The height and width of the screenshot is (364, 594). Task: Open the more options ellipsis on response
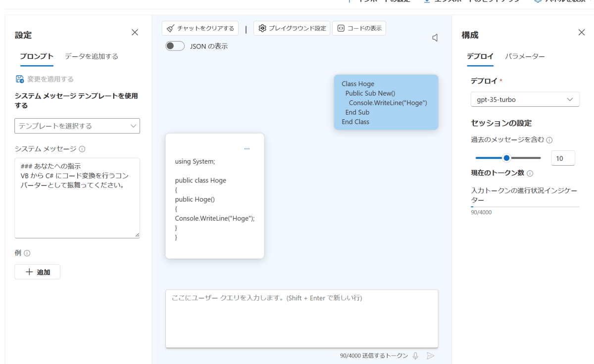coord(247,148)
